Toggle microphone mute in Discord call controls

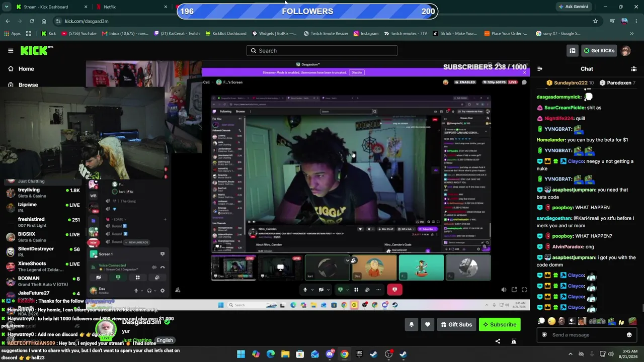[x=305, y=290]
